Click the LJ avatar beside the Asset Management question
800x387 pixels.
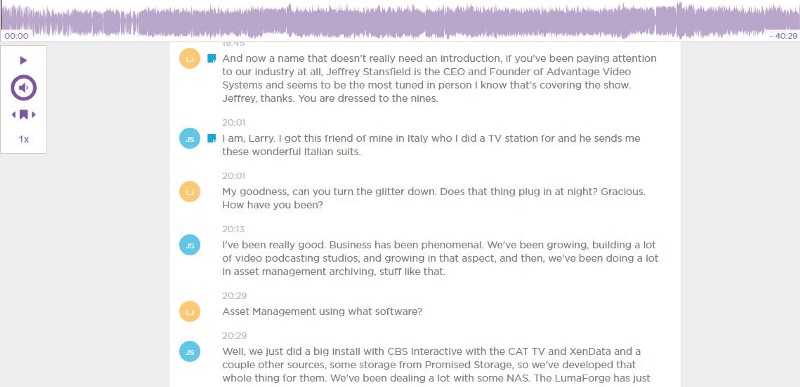pyautogui.click(x=189, y=312)
